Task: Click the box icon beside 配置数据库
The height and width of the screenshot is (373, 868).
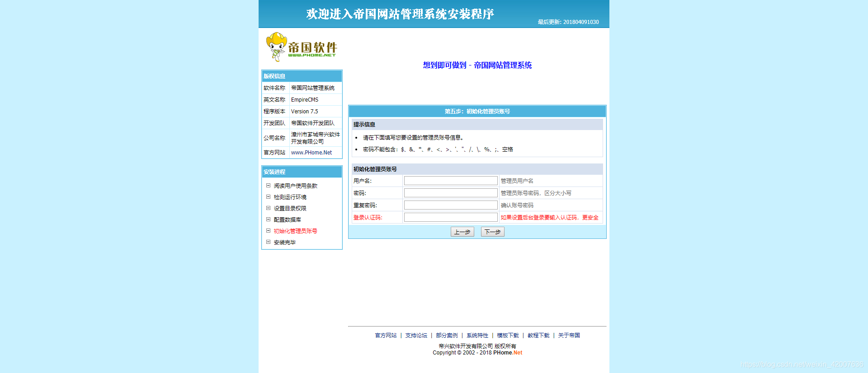Action: click(x=268, y=219)
